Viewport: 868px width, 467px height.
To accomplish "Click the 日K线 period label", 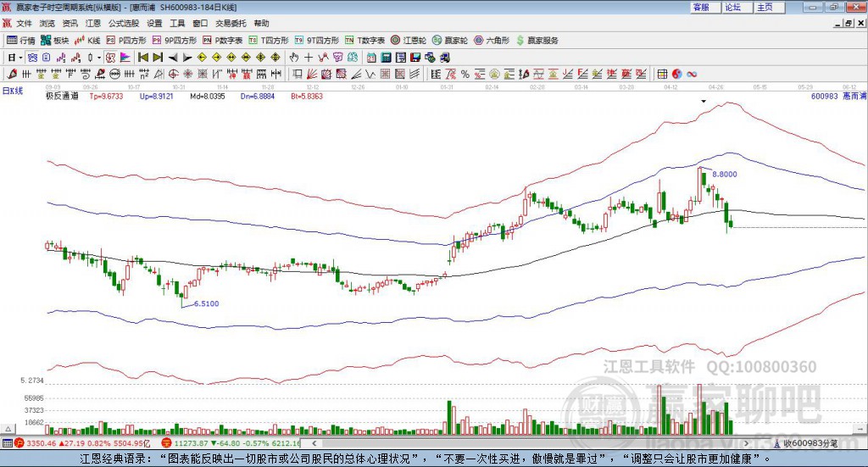I will 13,91.
